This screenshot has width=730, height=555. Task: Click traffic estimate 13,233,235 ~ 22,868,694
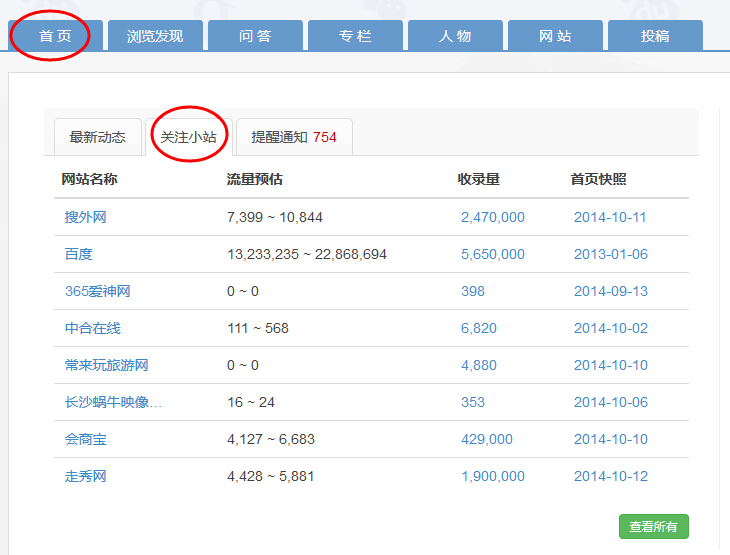[307, 254]
